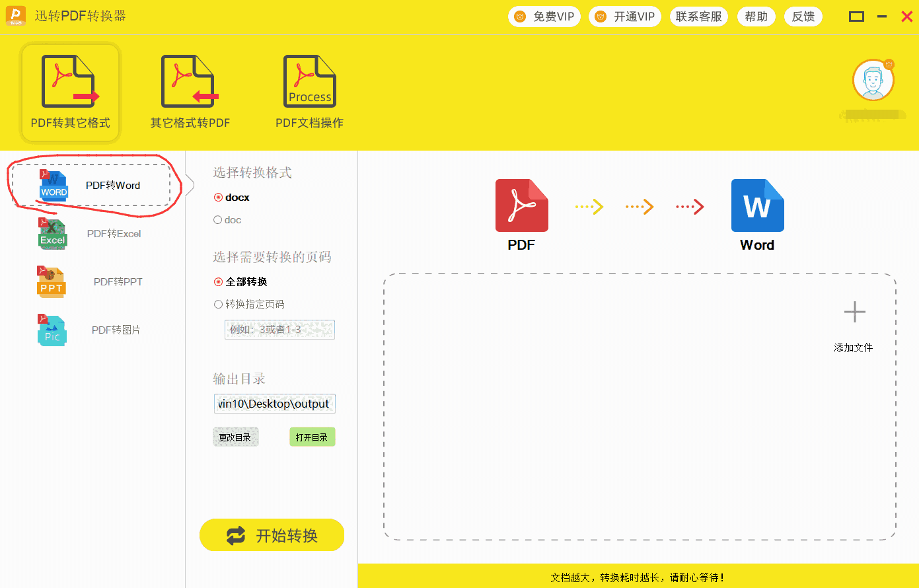The width and height of the screenshot is (919, 588).
Task: Switch to PDF转其它格式 tab
Action: [69, 91]
